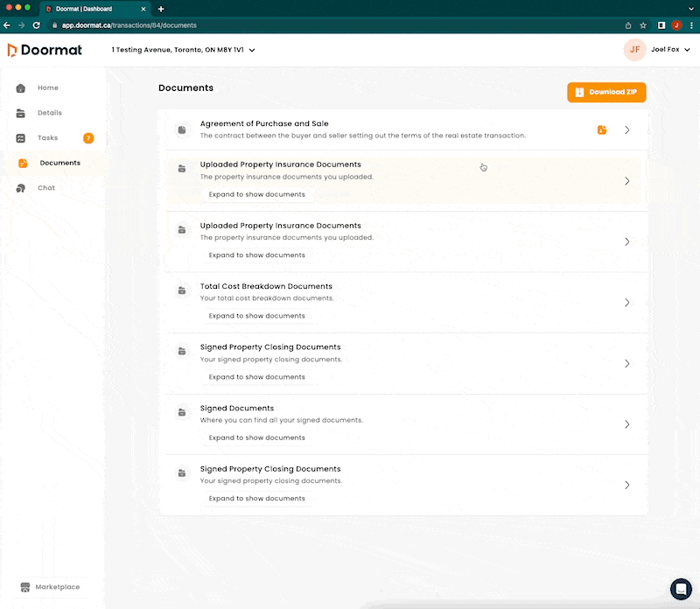Expand the Total Cost Breakdown Documents chevron

point(626,303)
